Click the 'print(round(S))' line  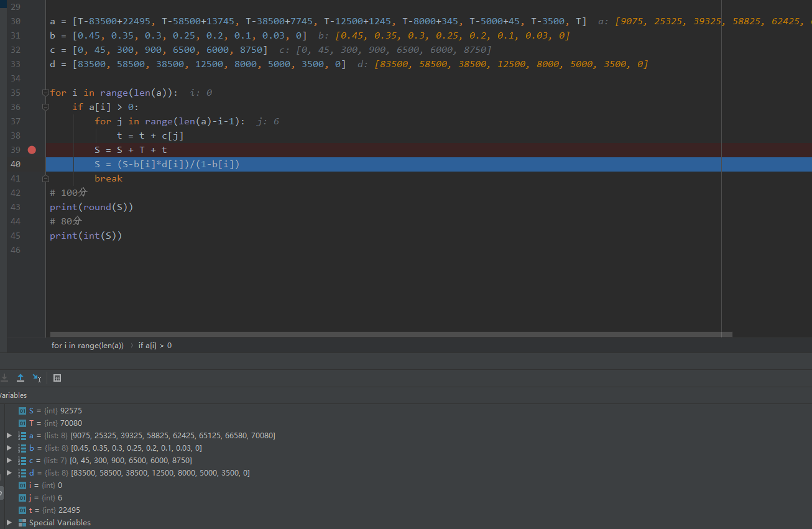(x=91, y=207)
